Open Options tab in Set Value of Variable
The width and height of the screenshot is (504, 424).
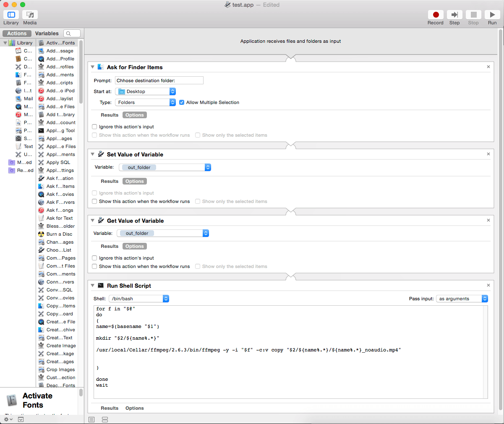tap(134, 181)
